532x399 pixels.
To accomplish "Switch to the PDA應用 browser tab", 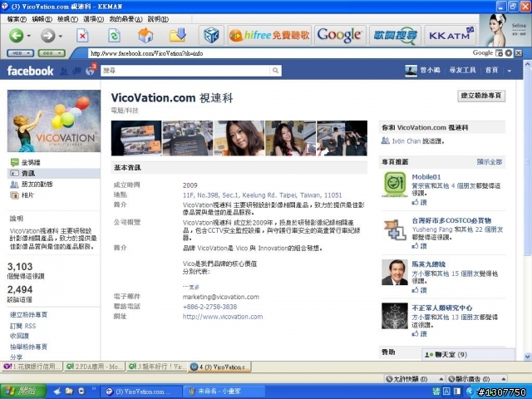I will click(94, 367).
